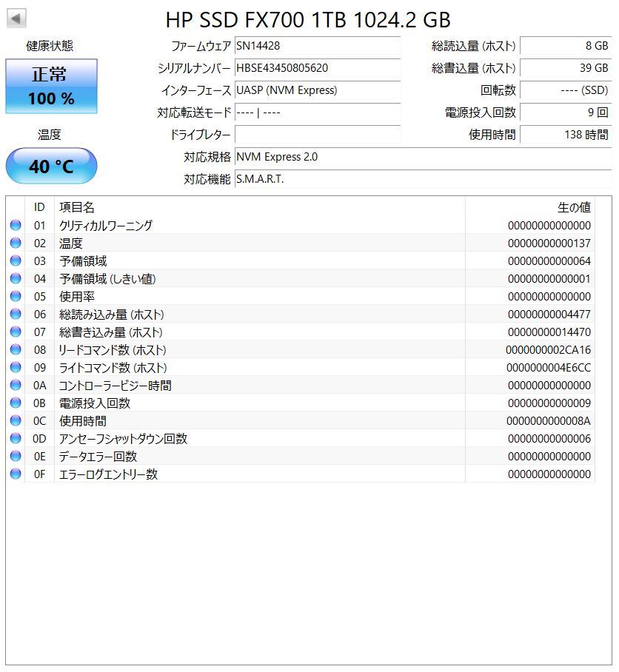
Task: Click the ID cell 03
Action: (39, 261)
